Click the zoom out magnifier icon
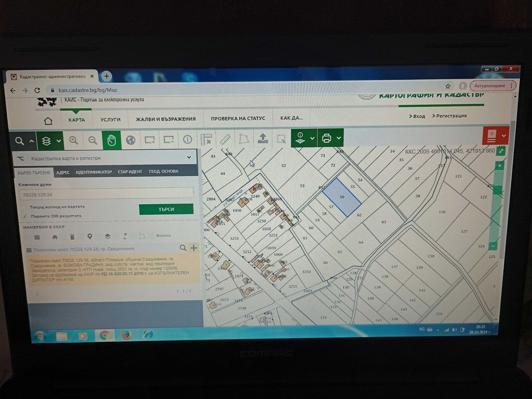This screenshot has width=532, height=399. (x=93, y=140)
